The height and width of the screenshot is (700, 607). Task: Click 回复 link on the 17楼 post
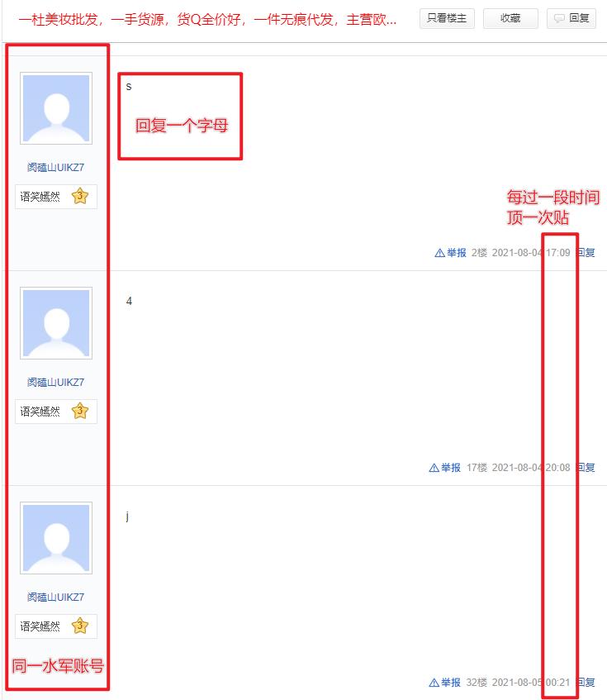586,468
